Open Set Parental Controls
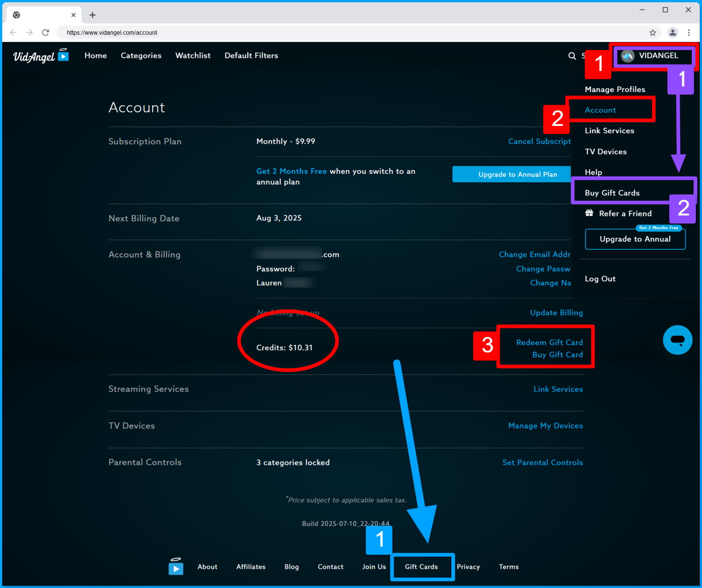This screenshot has height=588, width=702. click(542, 462)
